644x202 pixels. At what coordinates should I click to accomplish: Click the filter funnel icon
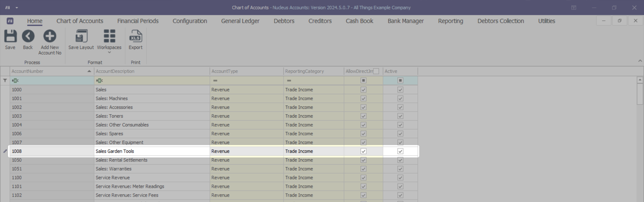pyautogui.click(x=5, y=80)
